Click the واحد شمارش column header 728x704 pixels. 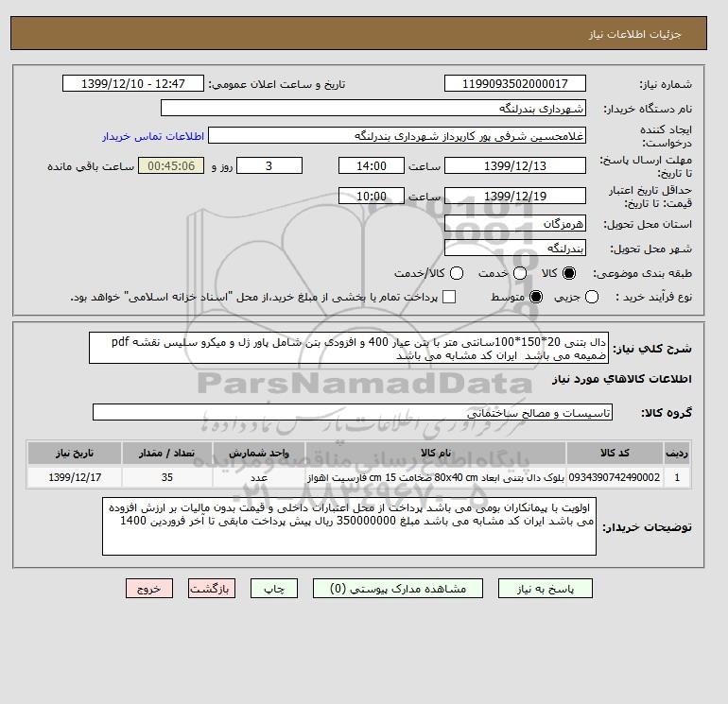coord(259,453)
